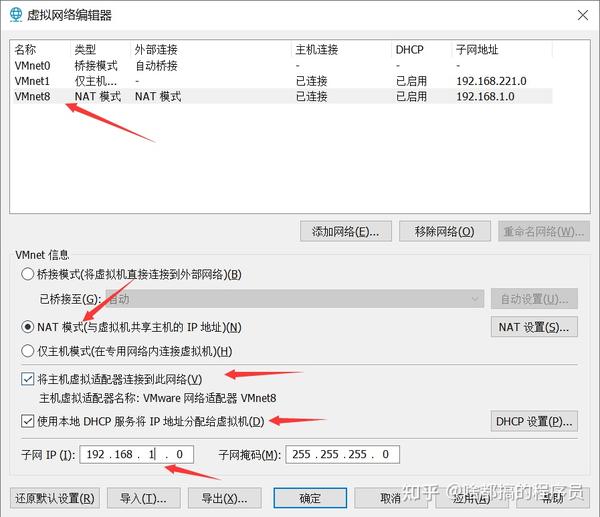The image size is (600, 517).
Task: Click subnet address 192.168.221.0 cell
Action: click(x=491, y=81)
